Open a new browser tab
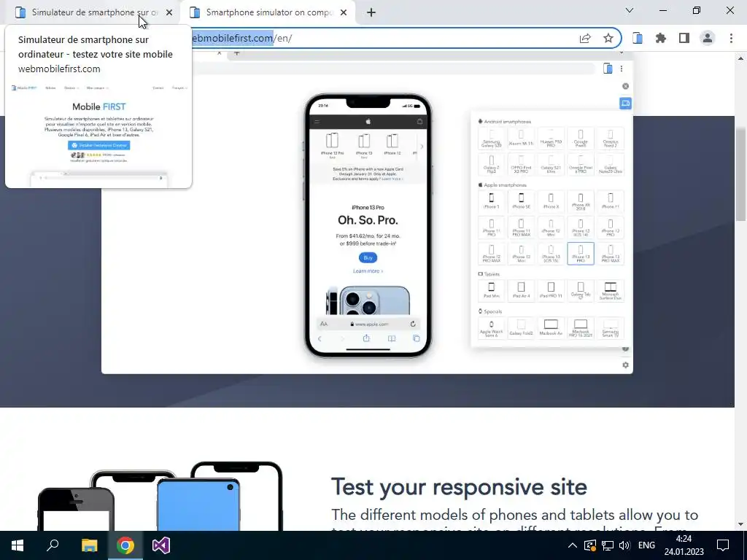The width and height of the screenshot is (747, 560). pos(371,13)
